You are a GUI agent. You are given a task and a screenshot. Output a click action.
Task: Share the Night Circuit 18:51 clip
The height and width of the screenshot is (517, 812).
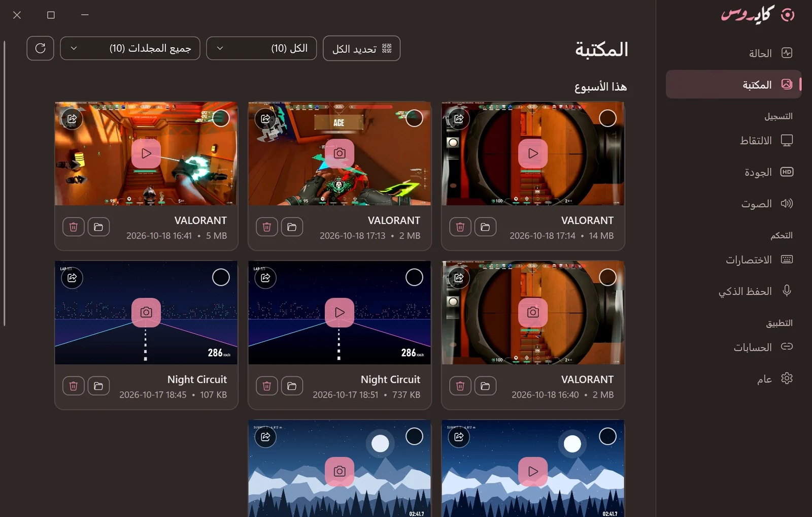pyautogui.click(x=265, y=278)
